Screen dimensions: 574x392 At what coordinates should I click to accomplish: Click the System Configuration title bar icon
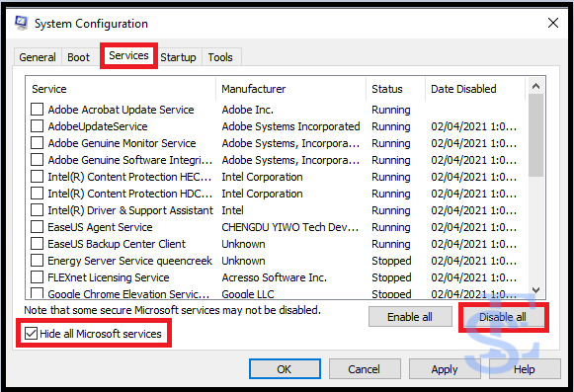[21, 24]
